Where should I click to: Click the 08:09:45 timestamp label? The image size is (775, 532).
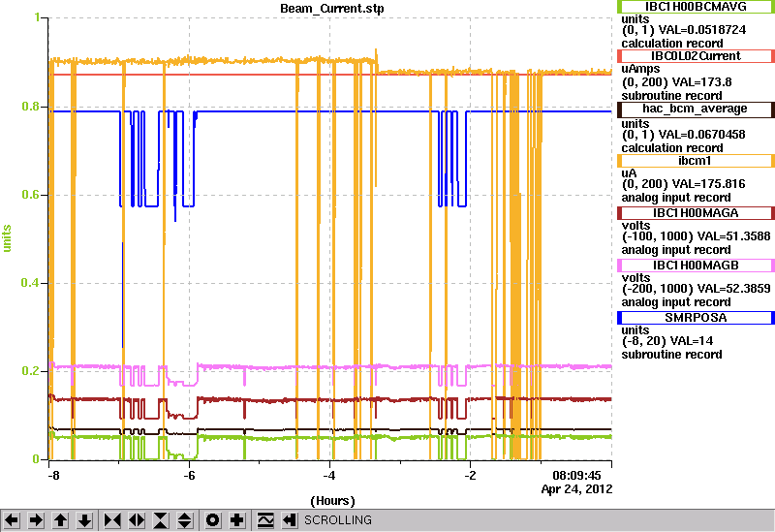click(576, 476)
